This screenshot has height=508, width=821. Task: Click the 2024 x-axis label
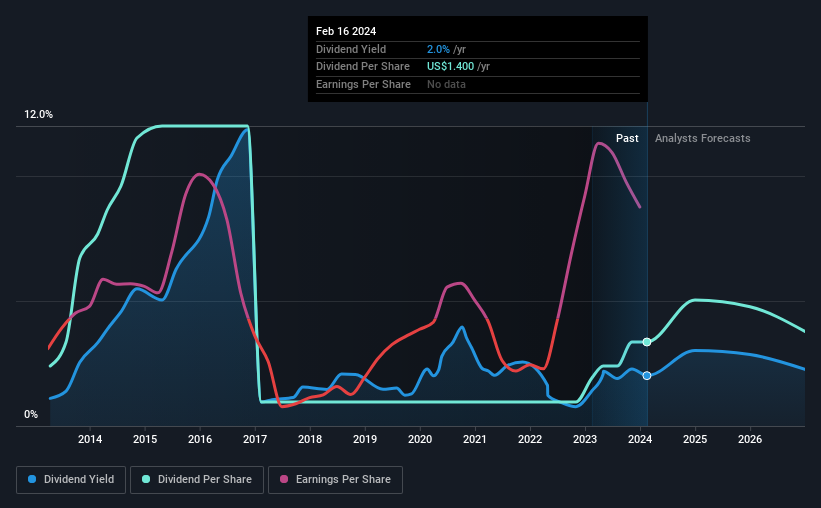pos(640,439)
